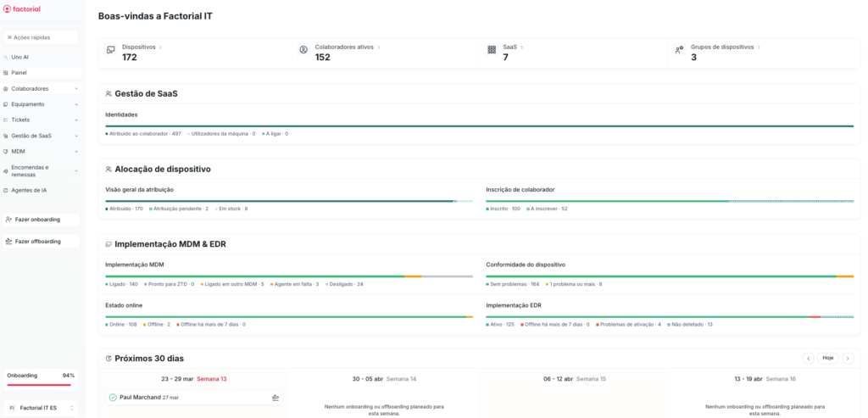The image size is (868, 418).
Task: Click the Dispositivos monitor icon
Action: 110,50
